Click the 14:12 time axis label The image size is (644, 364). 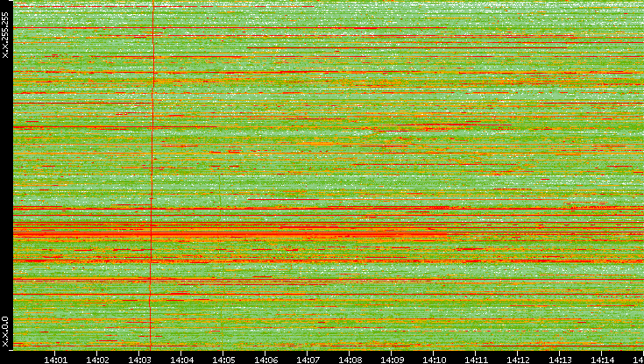pyautogui.click(x=518, y=360)
